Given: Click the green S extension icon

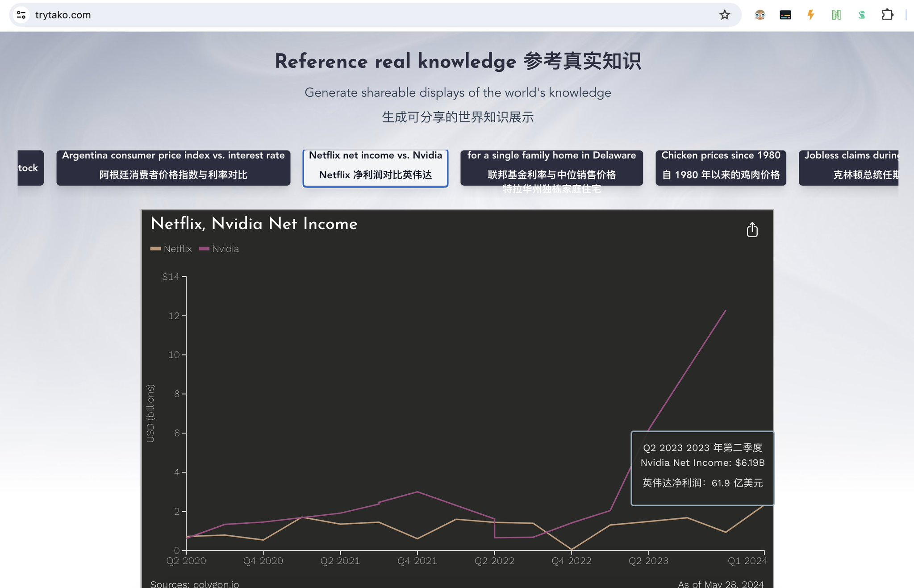Looking at the screenshot, I should click(x=861, y=15).
